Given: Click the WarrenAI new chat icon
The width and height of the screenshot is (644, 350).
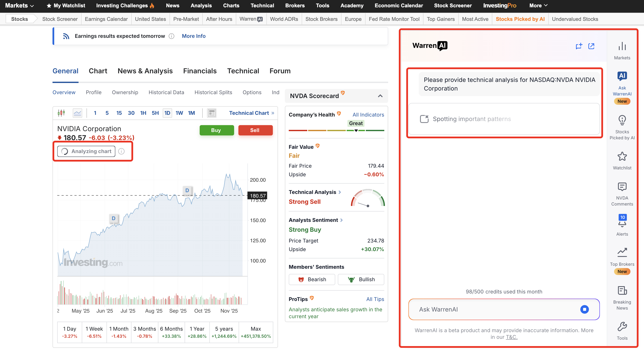Looking at the screenshot, I should [x=579, y=46].
